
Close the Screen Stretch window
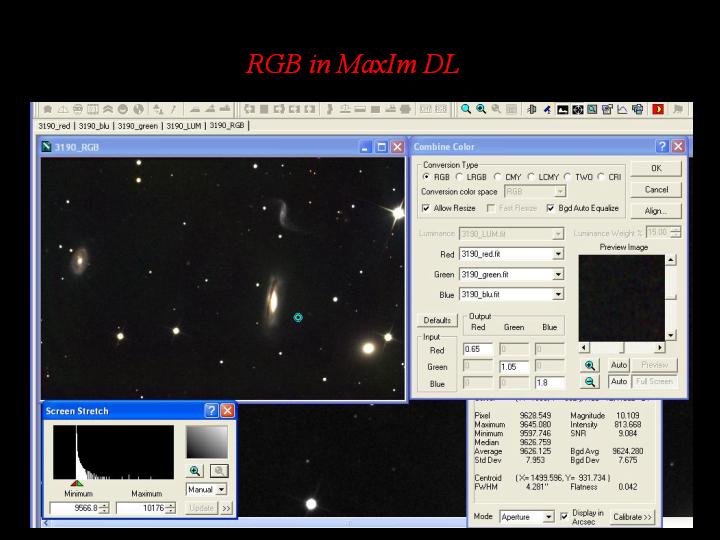227,411
